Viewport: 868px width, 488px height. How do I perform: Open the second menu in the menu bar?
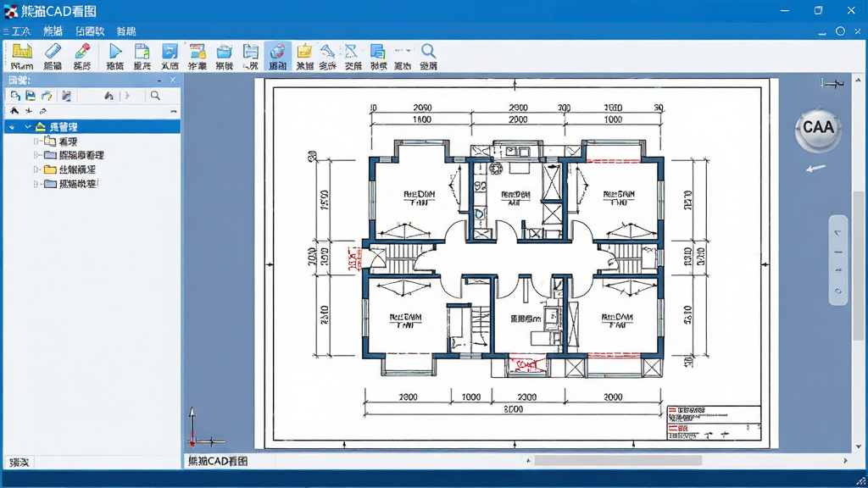pyautogui.click(x=53, y=31)
